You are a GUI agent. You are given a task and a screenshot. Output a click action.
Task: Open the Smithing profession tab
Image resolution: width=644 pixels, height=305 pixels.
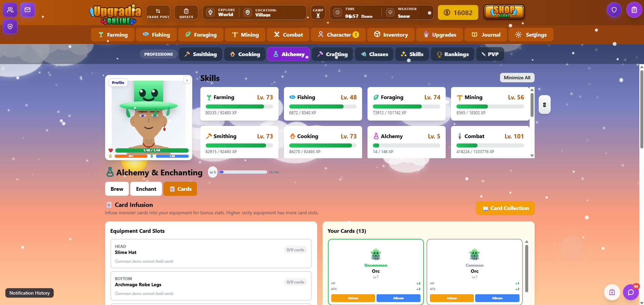pyautogui.click(x=200, y=54)
